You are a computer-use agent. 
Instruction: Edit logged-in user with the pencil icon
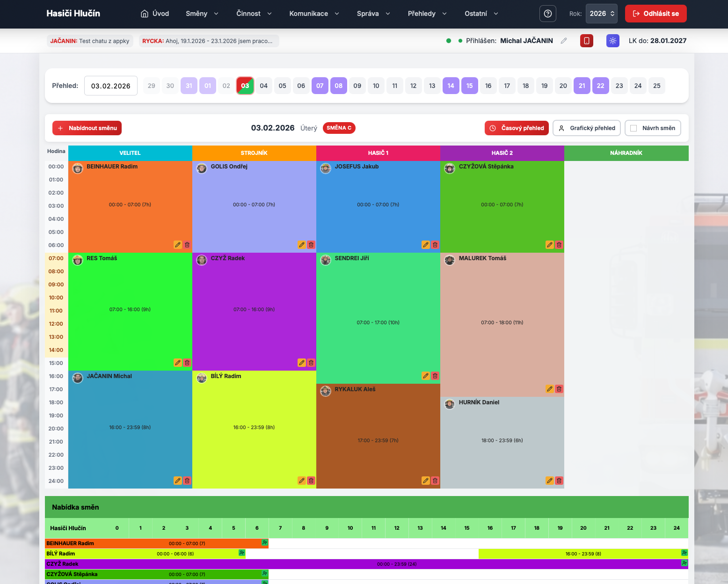click(x=564, y=41)
